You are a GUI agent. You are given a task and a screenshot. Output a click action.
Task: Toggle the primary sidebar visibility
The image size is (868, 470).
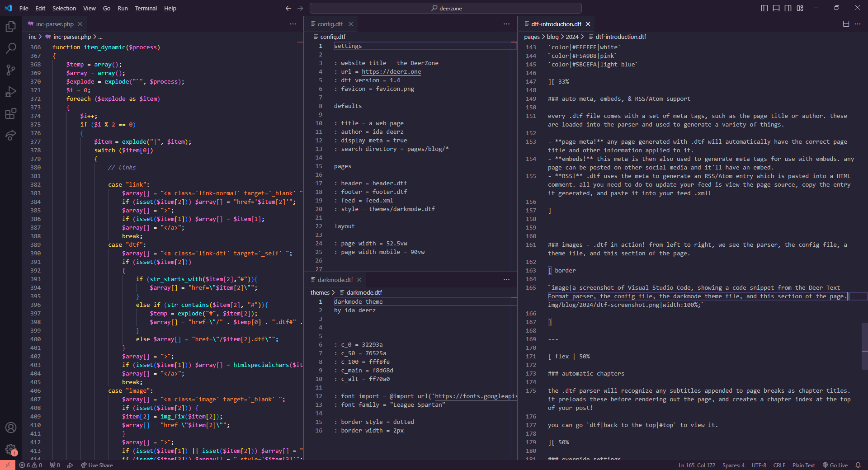tap(764, 8)
